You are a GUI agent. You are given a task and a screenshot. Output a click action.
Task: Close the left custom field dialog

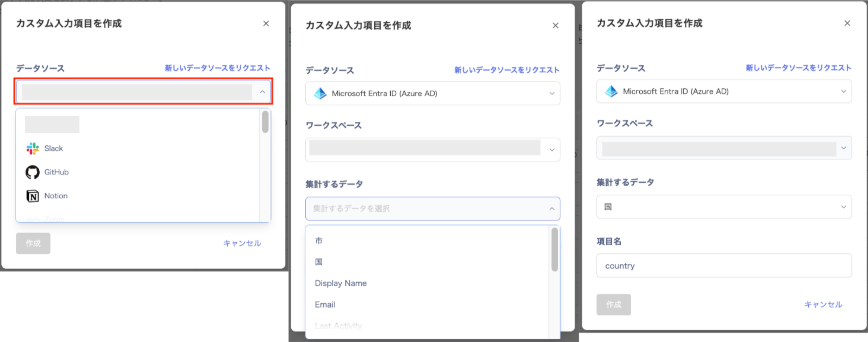(266, 23)
